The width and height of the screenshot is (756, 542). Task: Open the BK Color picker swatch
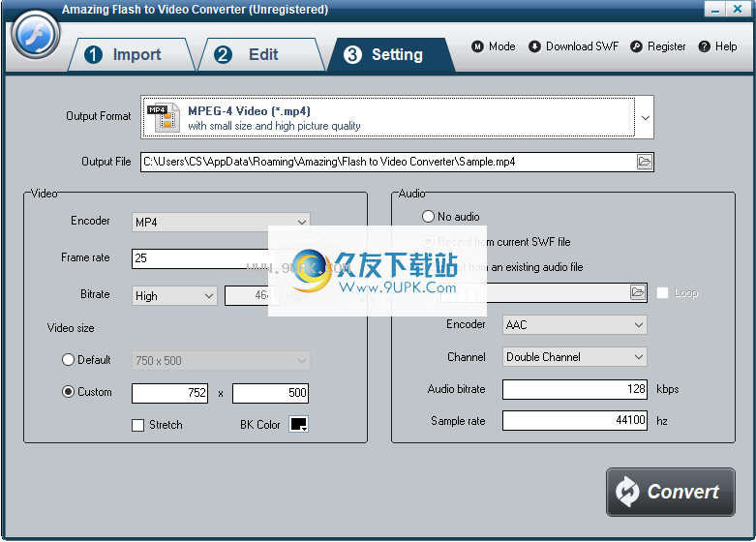click(x=298, y=424)
